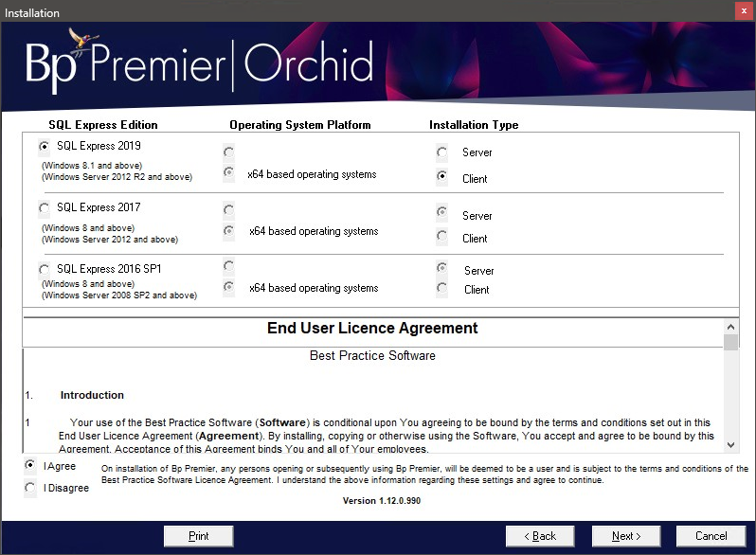Viewport: 756px width, 555px height.
Task: Select the SQL Express 2017 radio button
Action: tap(44, 207)
